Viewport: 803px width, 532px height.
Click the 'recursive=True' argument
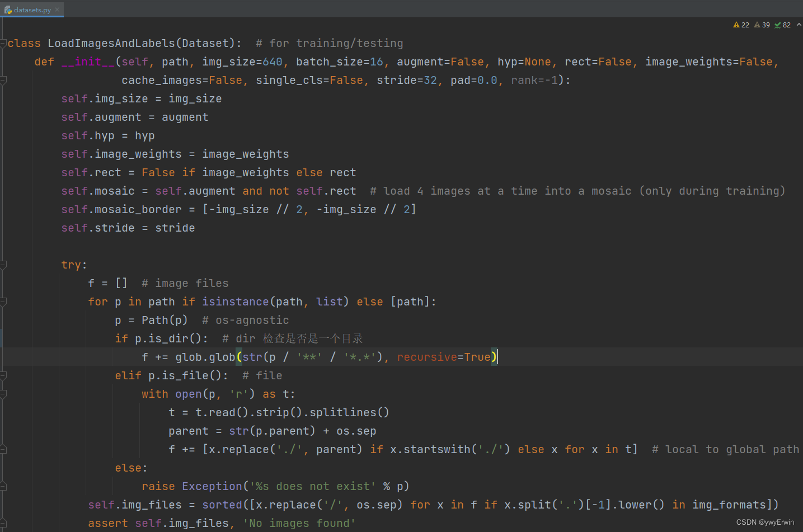point(444,357)
